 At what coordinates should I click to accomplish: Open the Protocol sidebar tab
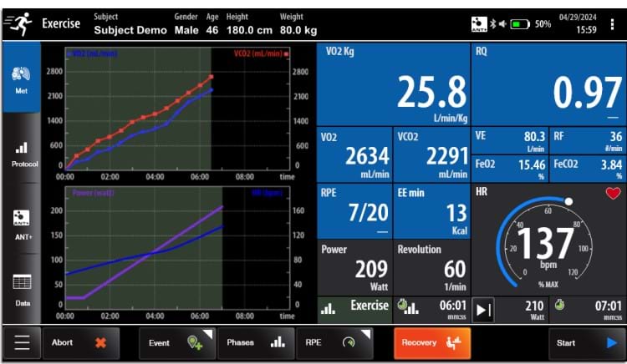22,154
